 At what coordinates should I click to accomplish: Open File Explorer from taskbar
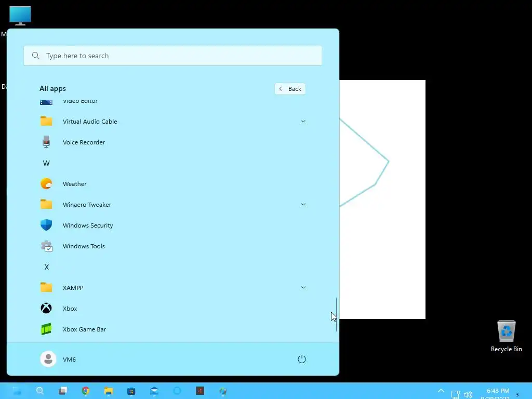(x=108, y=391)
